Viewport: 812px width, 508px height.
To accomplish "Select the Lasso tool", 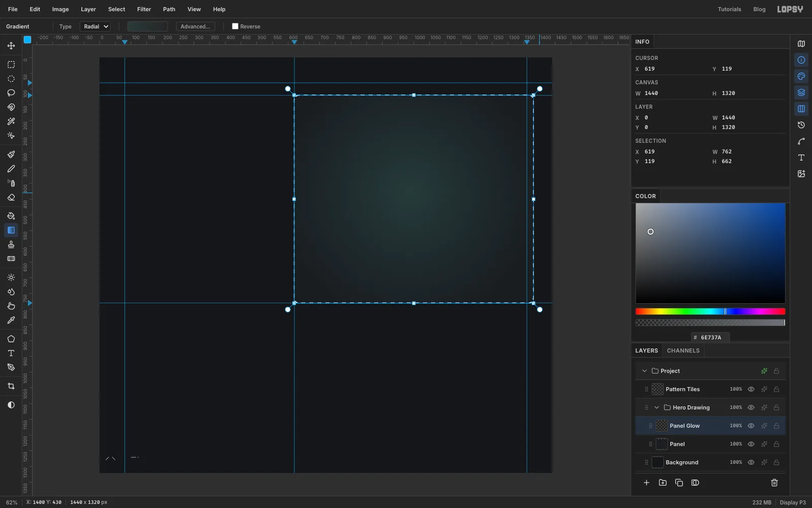I will 11,93.
